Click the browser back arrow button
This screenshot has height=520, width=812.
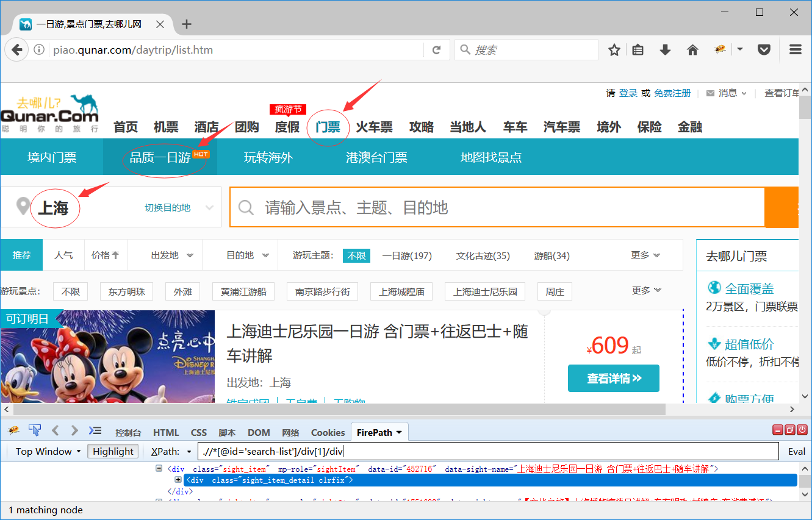click(16, 50)
